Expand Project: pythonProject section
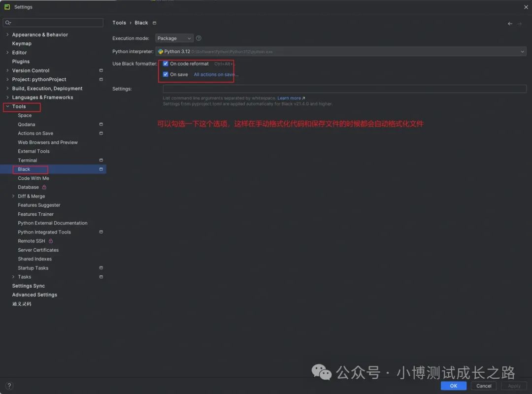 [x=7, y=79]
